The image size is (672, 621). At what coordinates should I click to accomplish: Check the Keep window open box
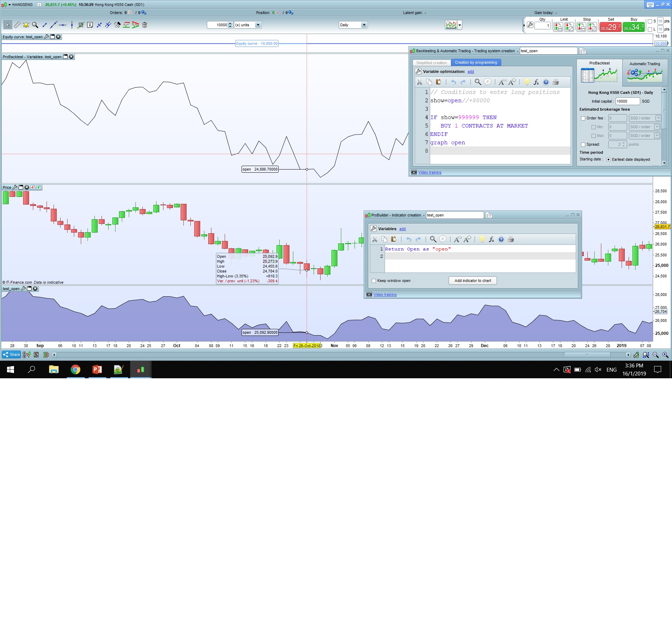click(x=374, y=281)
